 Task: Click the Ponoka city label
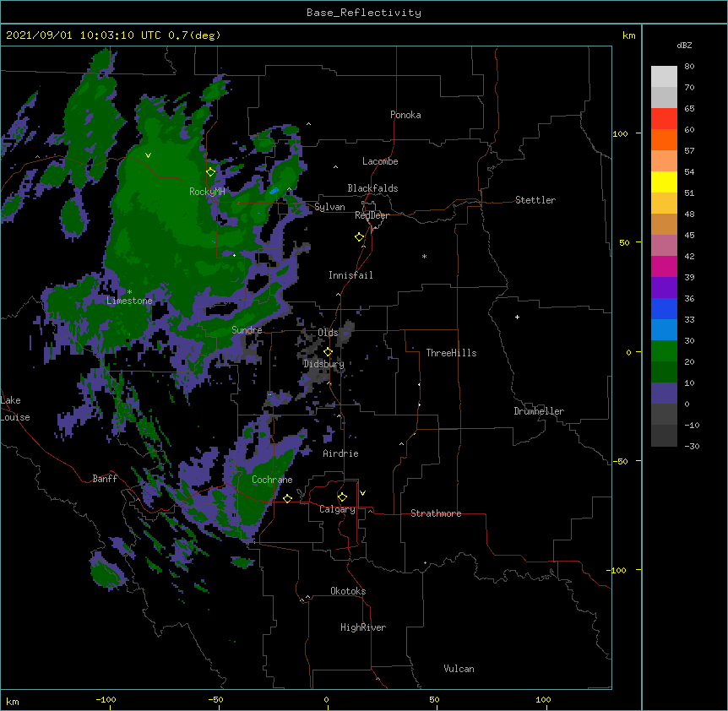[x=405, y=115]
